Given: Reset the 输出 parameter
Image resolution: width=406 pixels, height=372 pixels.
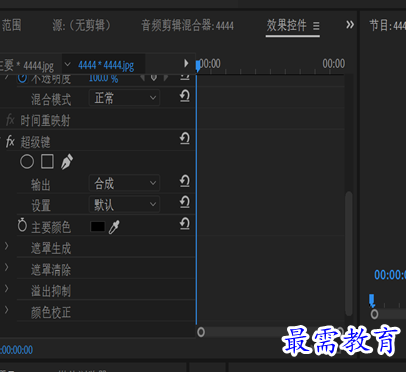Looking at the screenshot, I should tap(185, 181).
